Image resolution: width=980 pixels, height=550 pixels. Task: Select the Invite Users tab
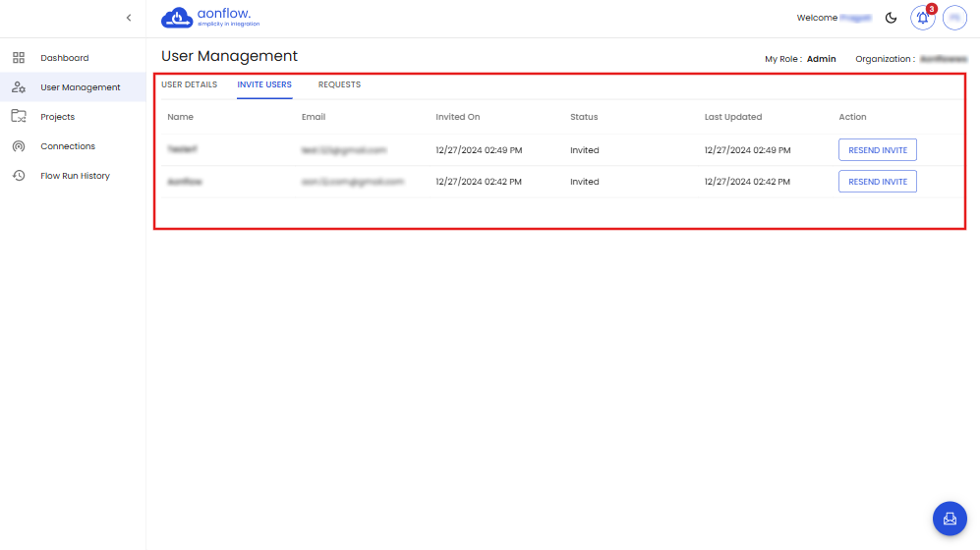point(264,84)
